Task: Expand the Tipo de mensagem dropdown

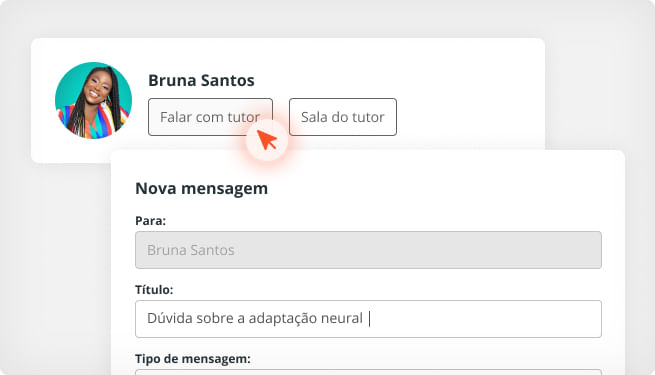Action: pos(368,372)
